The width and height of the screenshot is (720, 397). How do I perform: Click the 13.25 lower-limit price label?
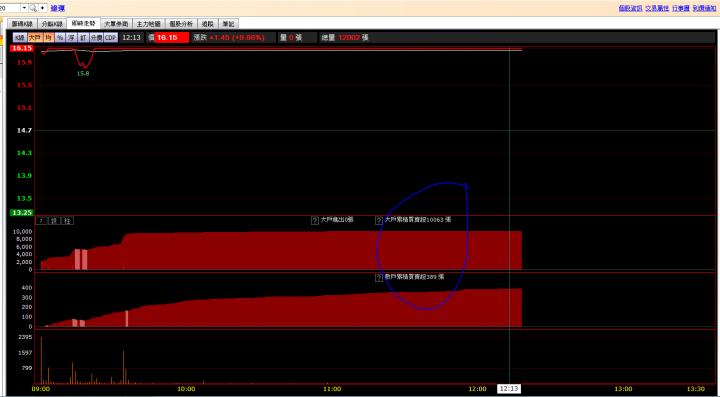pos(22,212)
